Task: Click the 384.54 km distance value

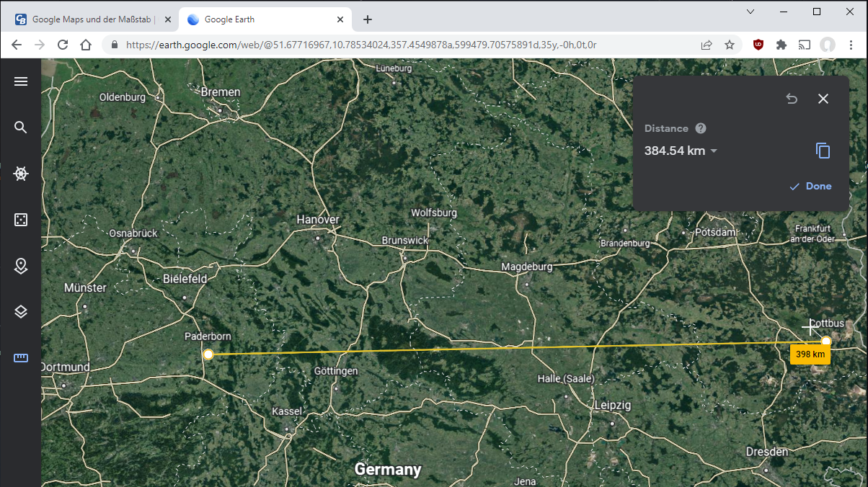Action: pyautogui.click(x=675, y=151)
